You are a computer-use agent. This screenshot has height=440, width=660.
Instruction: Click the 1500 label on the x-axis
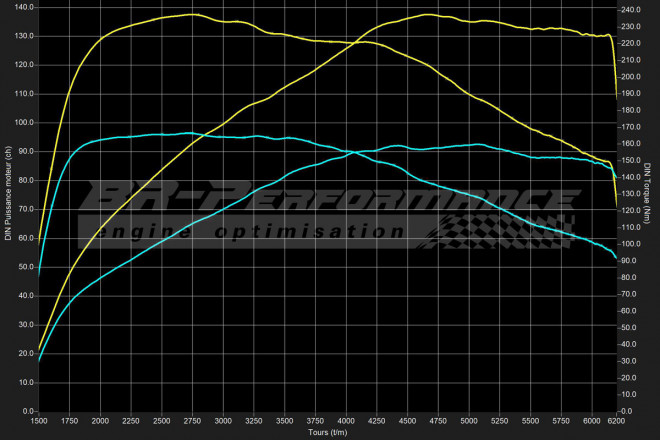tap(39, 422)
